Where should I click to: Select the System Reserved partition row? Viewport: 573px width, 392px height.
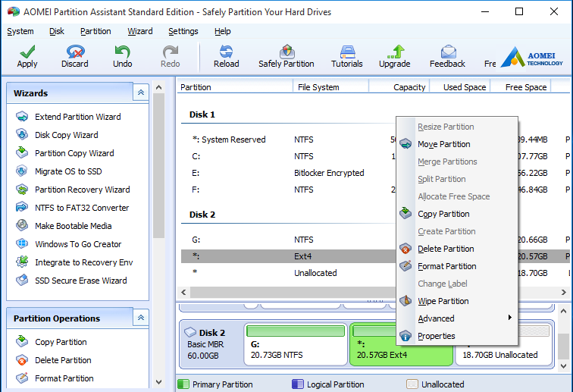pyautogui.click(x=289, y=140)
